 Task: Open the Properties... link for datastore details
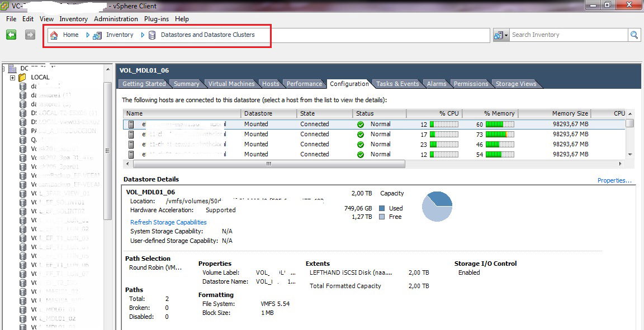point(614,180)
